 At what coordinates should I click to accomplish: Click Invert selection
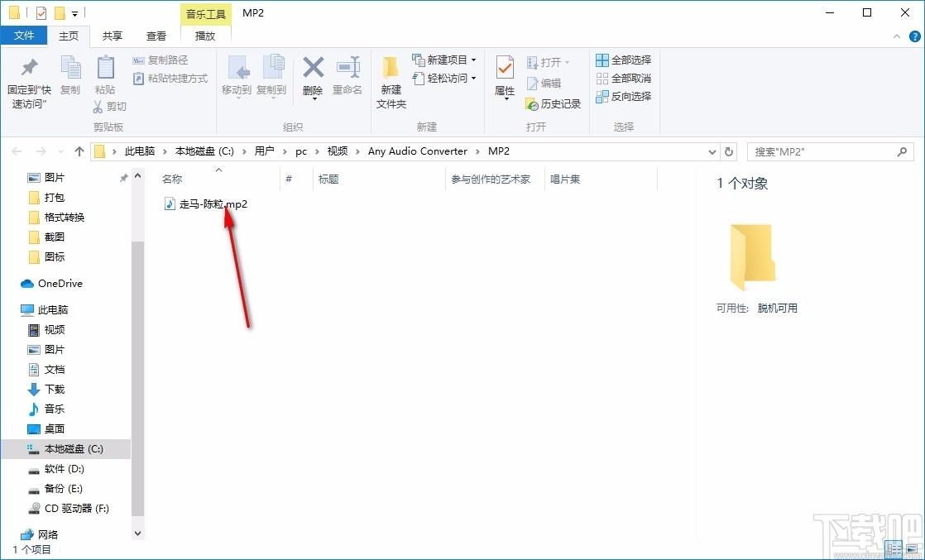624,96
